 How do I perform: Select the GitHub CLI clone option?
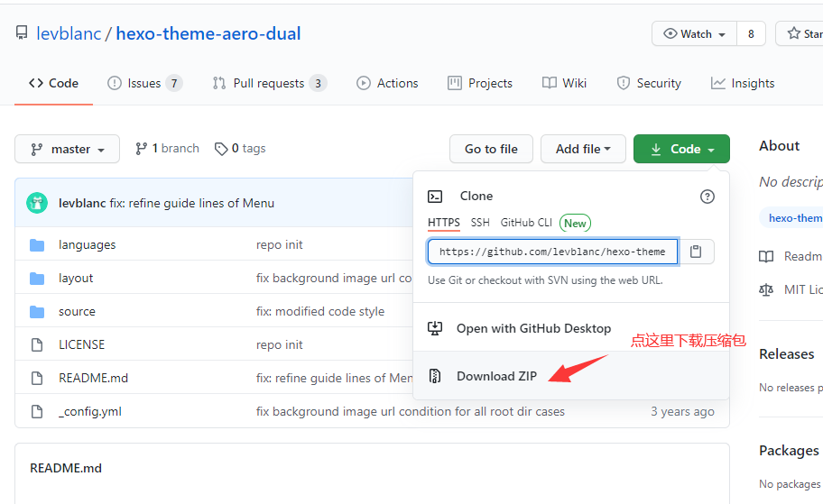click(x=526, y=223)
